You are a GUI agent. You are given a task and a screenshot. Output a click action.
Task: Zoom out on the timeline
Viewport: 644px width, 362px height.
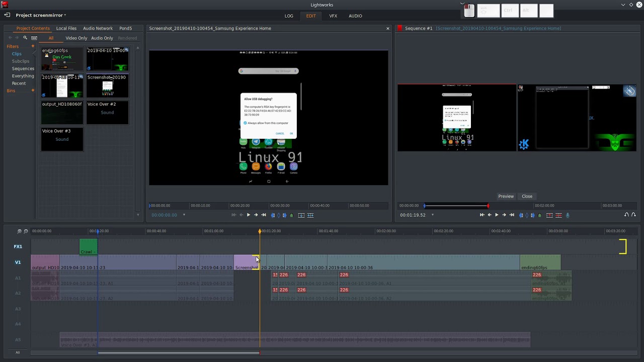[26, 231]
